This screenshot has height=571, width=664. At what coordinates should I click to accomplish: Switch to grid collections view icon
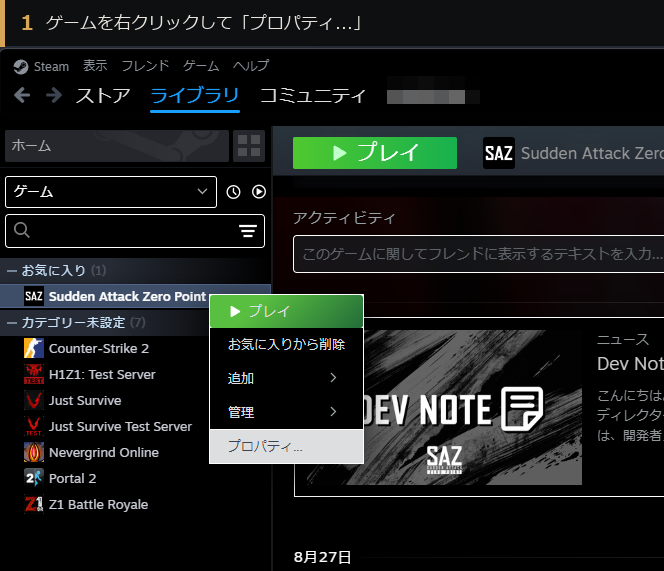(x=249, y=146)
